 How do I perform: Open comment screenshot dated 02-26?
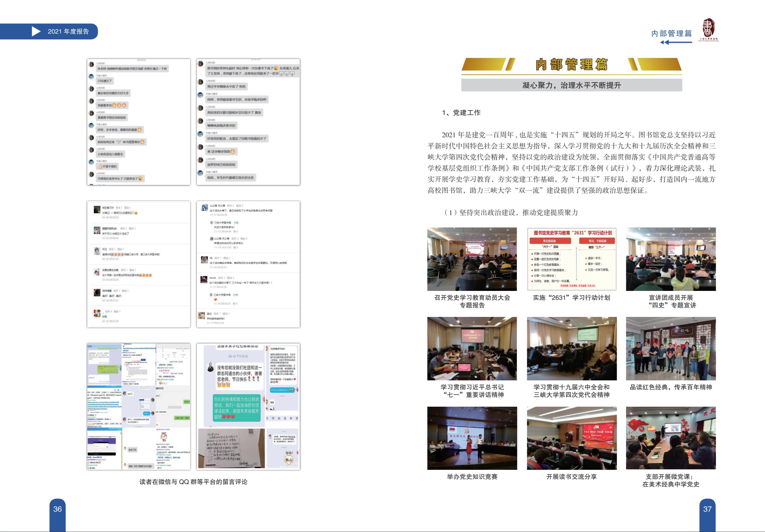pyautogui.click(x=139, y=264)
